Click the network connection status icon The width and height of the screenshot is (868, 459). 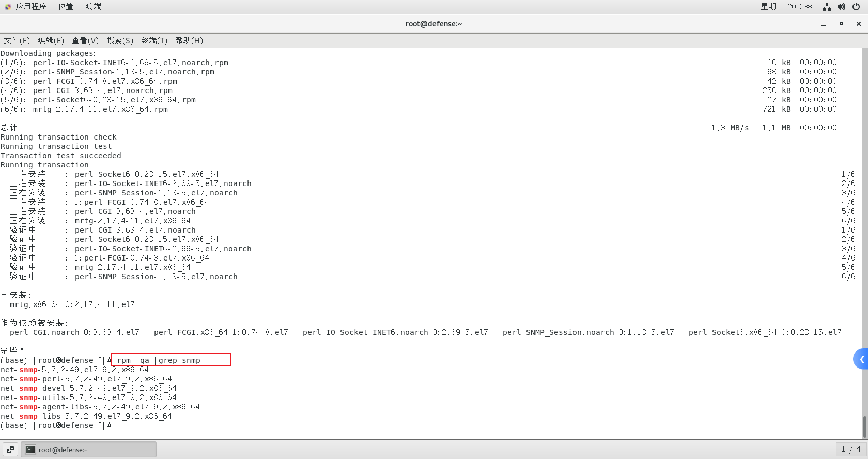tap(827, 7)
